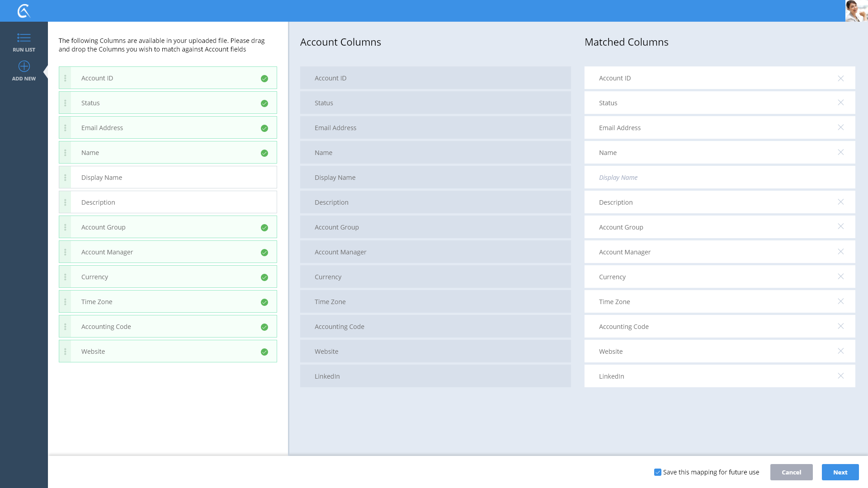The width and height of the screenshot is (868, 488).
Task: Toggle Save this mapping for future use
Action: point(658,472)
